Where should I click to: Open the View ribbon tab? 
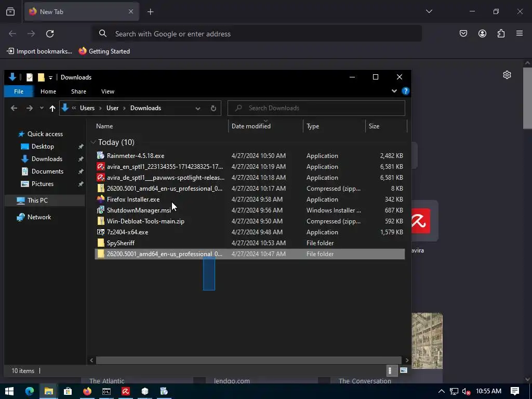click(x=108, y=91)
